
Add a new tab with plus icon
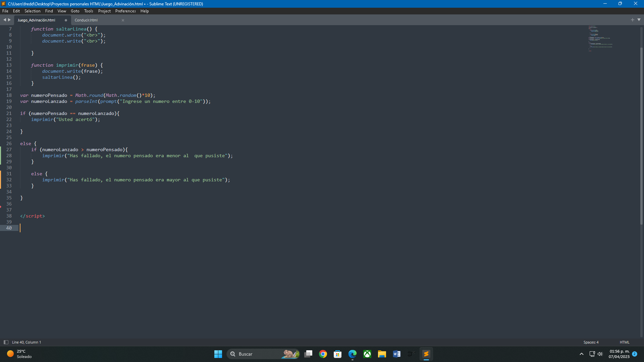coord(633,20)
